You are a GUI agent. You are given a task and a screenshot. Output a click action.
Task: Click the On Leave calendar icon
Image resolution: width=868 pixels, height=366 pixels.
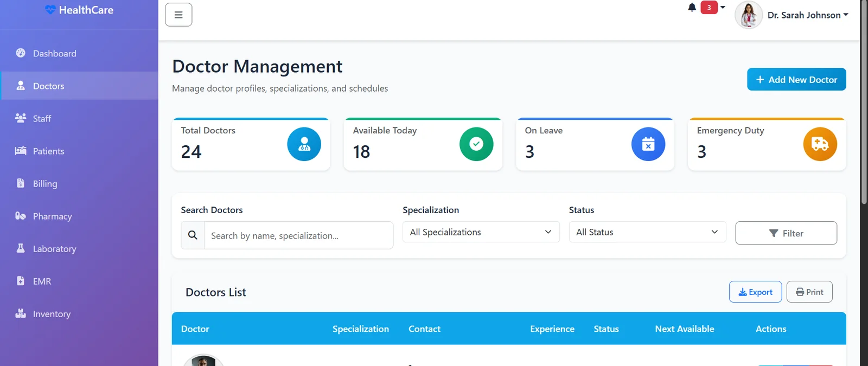point(648,144)
